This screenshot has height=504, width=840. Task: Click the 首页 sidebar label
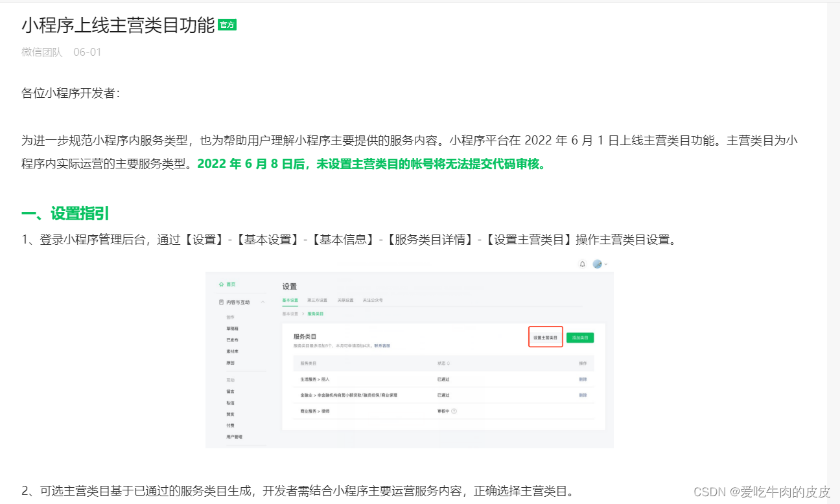(x=231, y=284)
